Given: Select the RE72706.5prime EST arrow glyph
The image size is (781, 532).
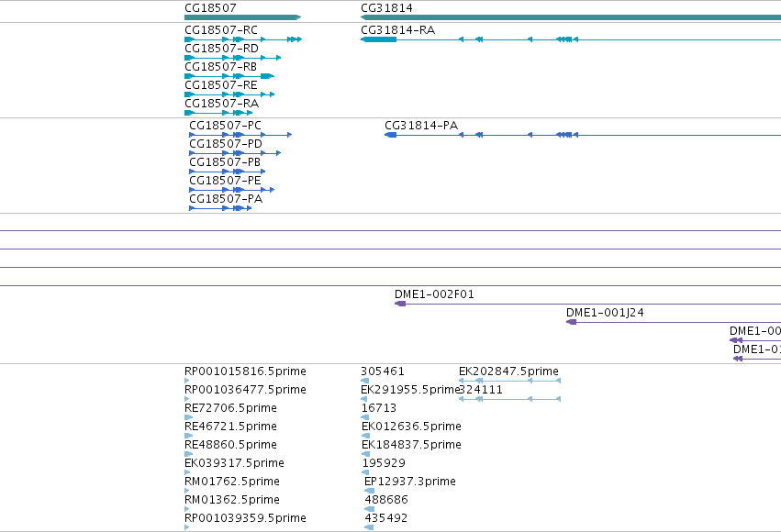Looking at the screenshot, I should click(188, 417).
